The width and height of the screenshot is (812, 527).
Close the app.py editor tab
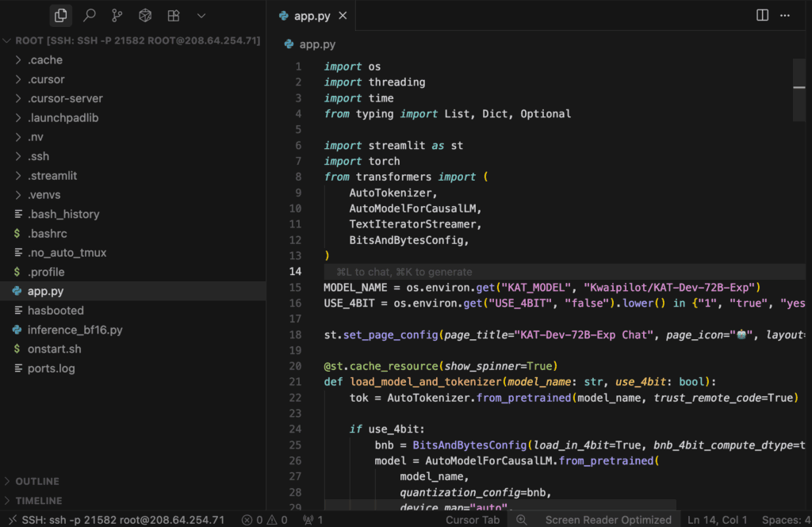[343, 16]
